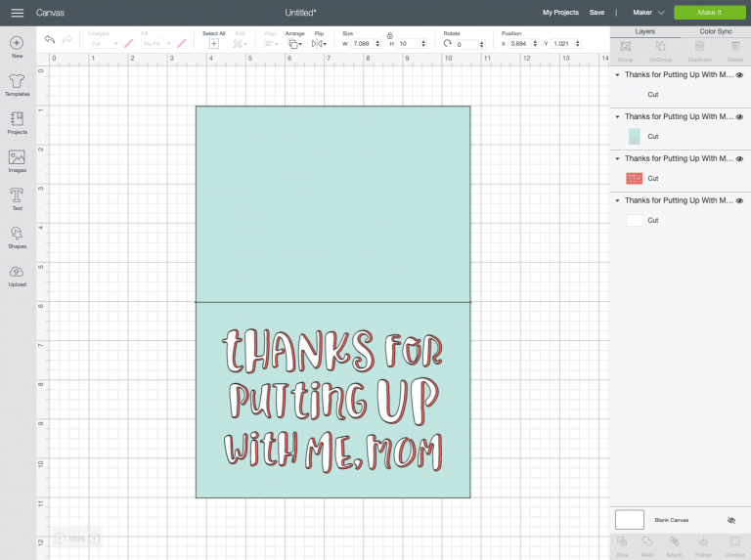Save the project
Image resolution: width=751 pixels, height=560 pixels.
(596, 13)
